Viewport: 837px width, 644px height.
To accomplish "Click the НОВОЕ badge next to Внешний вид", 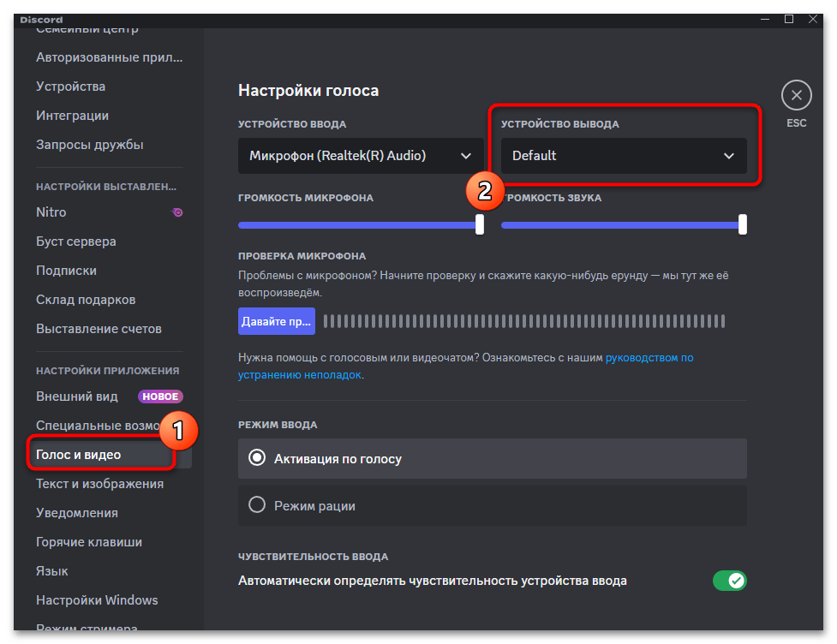I will click(x=161, y=397).
